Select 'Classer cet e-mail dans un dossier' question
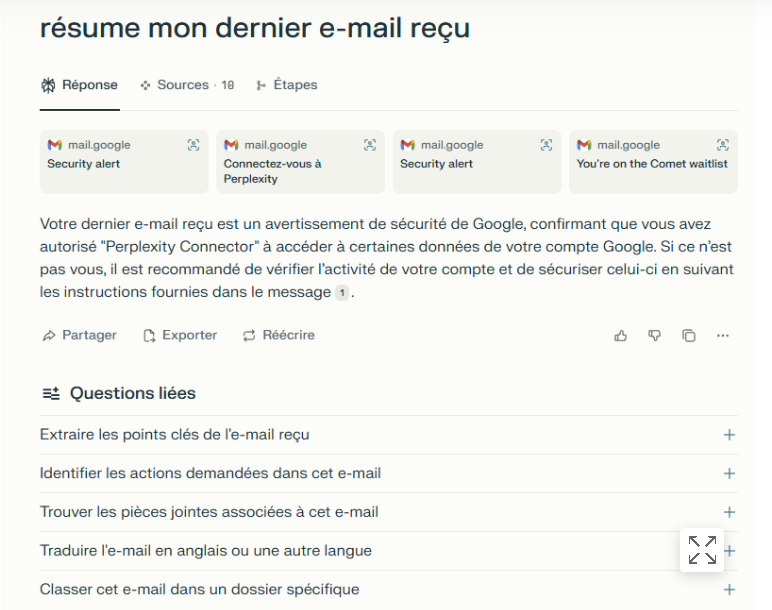Image resolution: width=772 pixels, height=610 pixels. (200, 589)
